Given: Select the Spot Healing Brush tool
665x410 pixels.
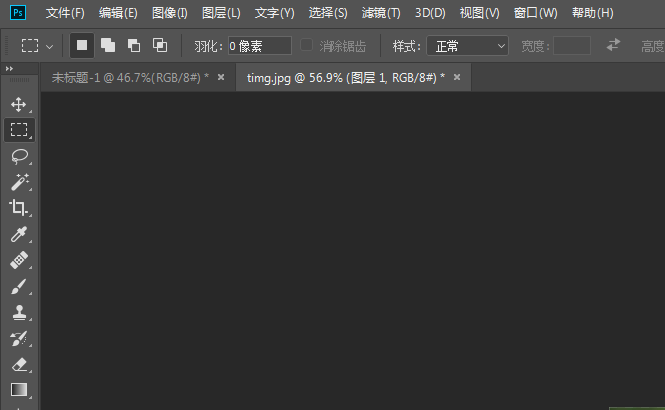Looking at the screenshot, I should pos(19,260).
